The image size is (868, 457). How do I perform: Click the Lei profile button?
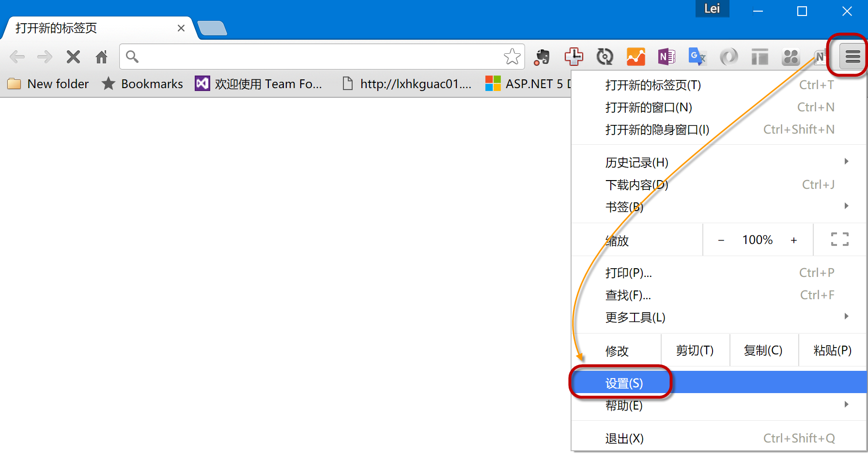click(712, 9)
